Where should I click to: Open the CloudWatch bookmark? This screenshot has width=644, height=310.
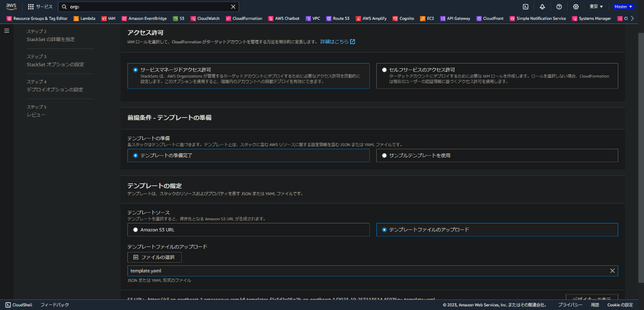pyautogui.click(x=205, y=18)
